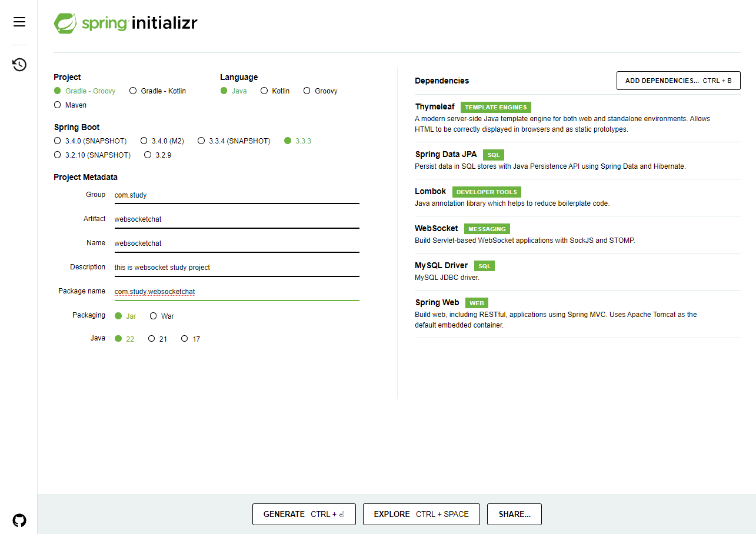
Task: Click the Package name input field
Action: [x=237, y=292]
